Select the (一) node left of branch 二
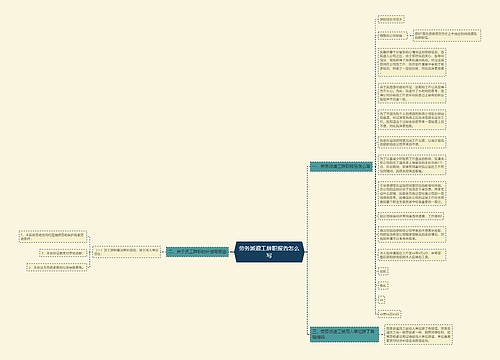The height and width of the screenshot is (360, 500). coord(127,252)
